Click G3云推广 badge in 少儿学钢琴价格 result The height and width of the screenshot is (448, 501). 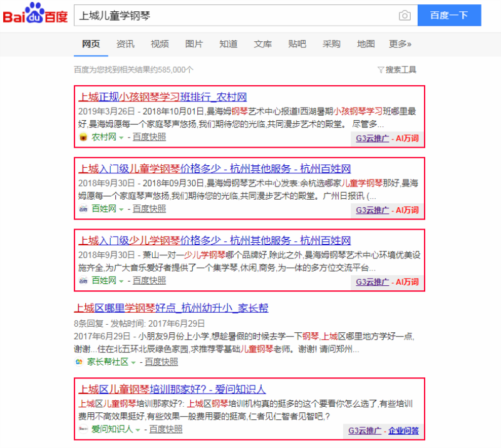click(373, 282)
